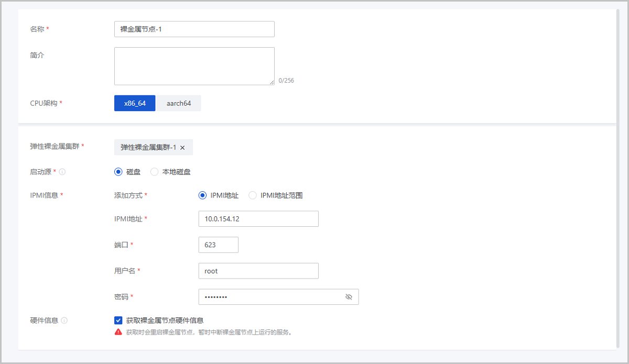Screen dimensions: 629x364
Task: Select the 本地磁盘 radio option
Action: (154, 172)
